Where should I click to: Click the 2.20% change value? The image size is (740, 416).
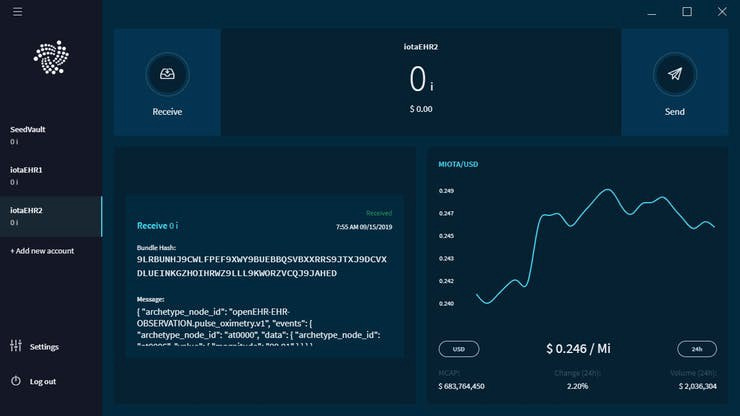577,386
